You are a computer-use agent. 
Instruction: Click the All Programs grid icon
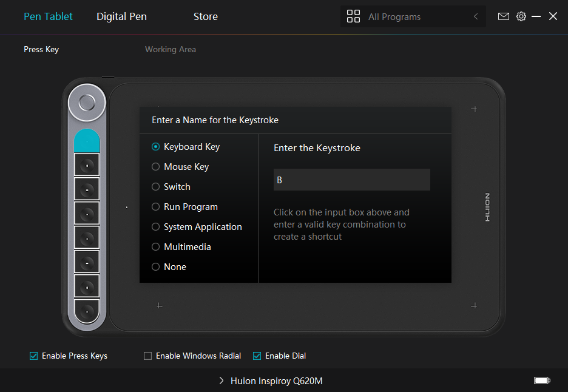(353, 16)
